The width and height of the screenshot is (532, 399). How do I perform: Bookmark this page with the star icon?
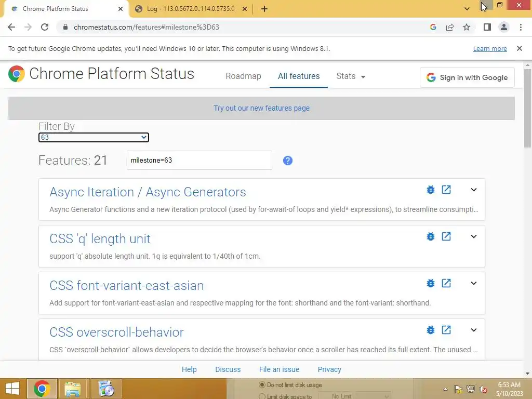[467, 27]
